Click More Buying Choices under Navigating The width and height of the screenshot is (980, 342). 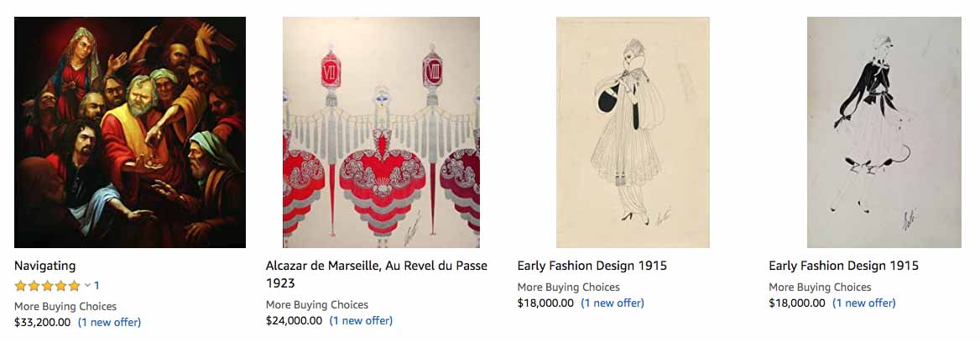pos(65,306)
